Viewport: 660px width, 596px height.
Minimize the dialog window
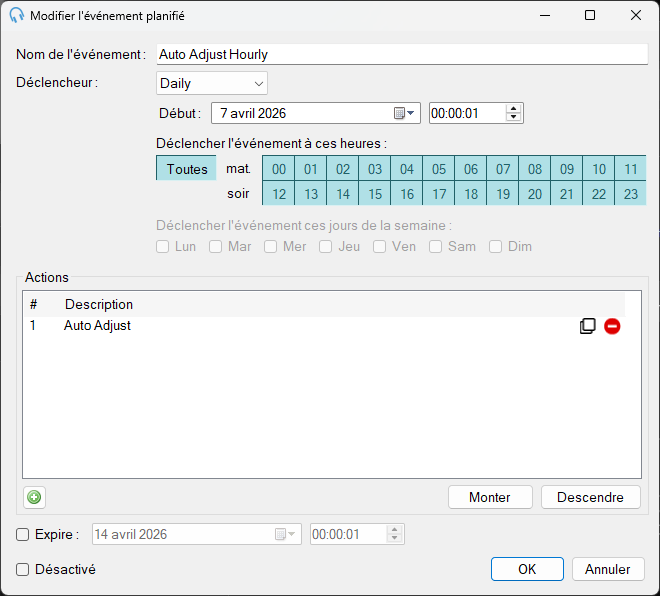click(x=545, y=16)
